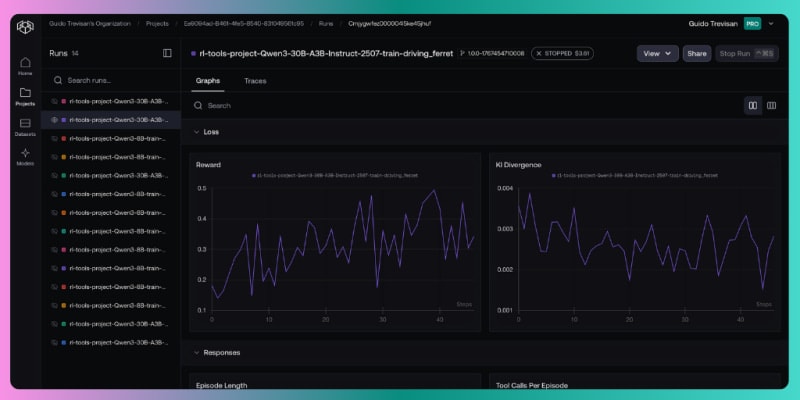Select the green rl-tools-project-Qwen3-8B-train run name

point(117,231)
